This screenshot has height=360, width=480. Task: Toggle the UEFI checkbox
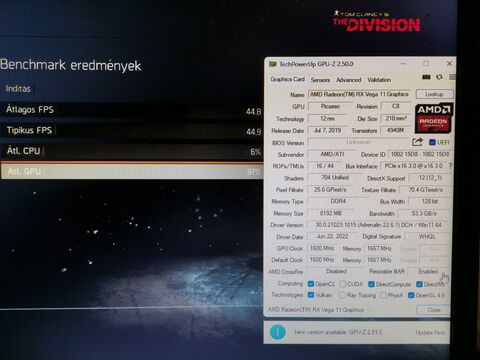pos(432,142)
